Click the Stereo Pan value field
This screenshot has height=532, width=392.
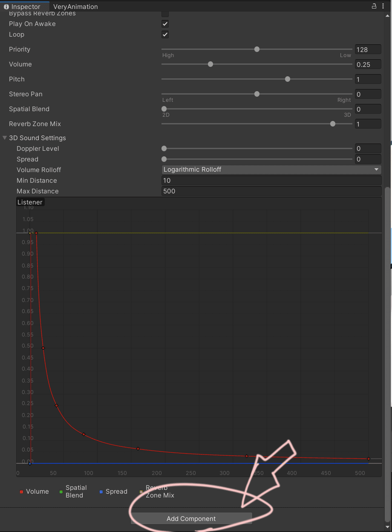point(368,94)
